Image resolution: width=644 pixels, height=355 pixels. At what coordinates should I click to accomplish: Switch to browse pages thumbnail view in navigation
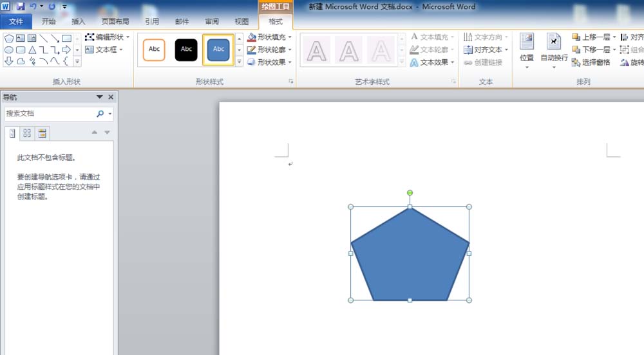point(27,133)
